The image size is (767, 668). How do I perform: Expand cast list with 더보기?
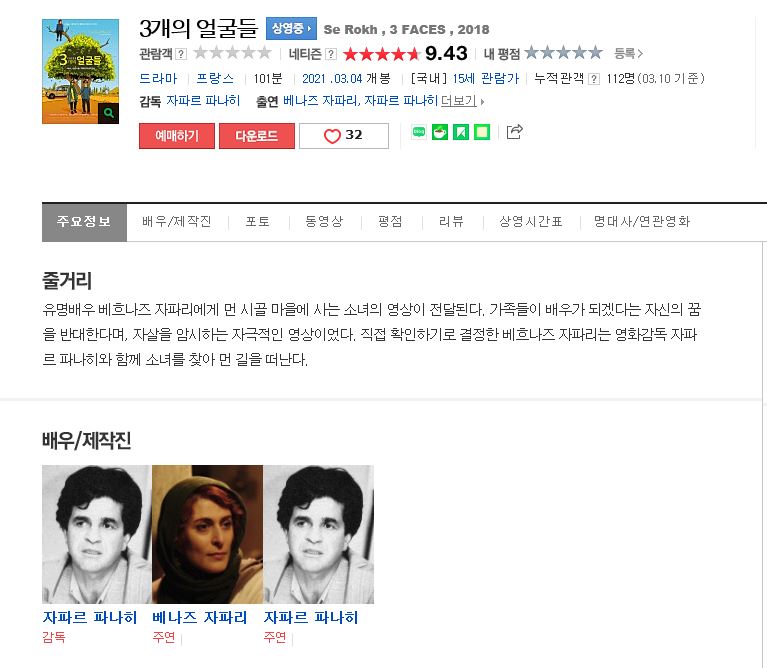[x=462, y=101]
